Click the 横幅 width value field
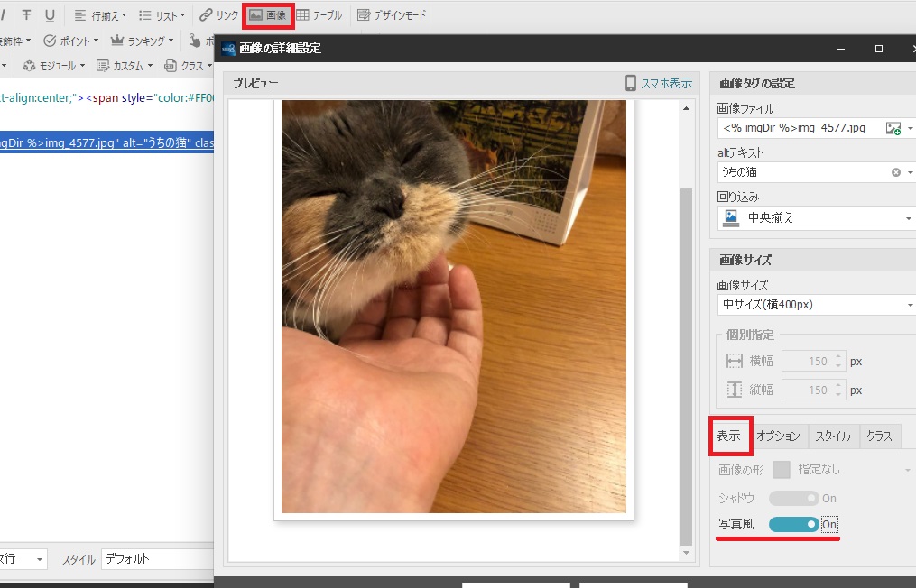The image size is (916, 588). 808,362
